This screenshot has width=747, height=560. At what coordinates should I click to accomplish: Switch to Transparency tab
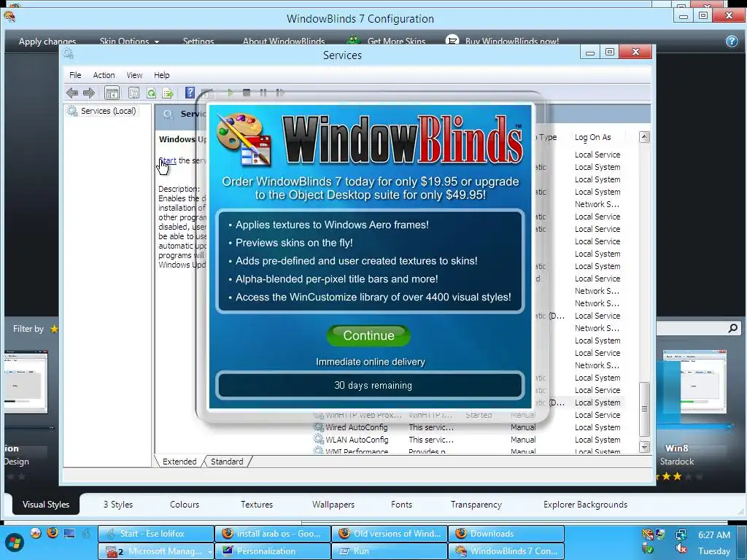pyautogui.click(x=476, y=505)
